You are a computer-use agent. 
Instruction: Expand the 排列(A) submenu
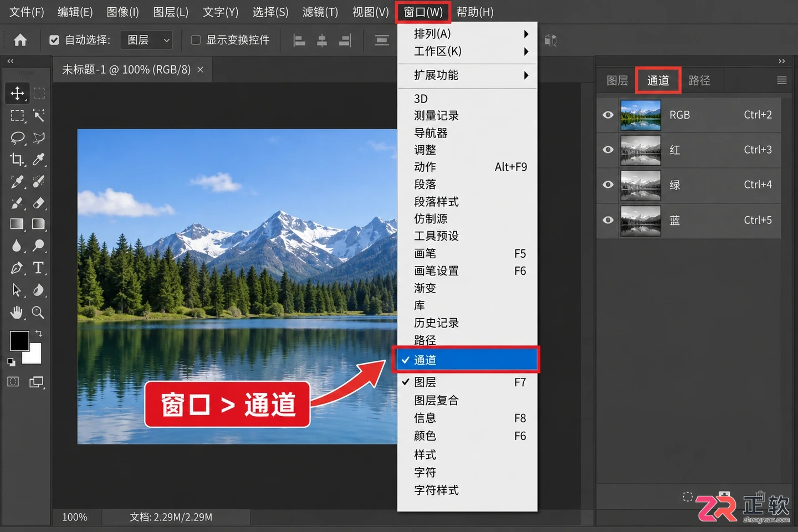467,34
